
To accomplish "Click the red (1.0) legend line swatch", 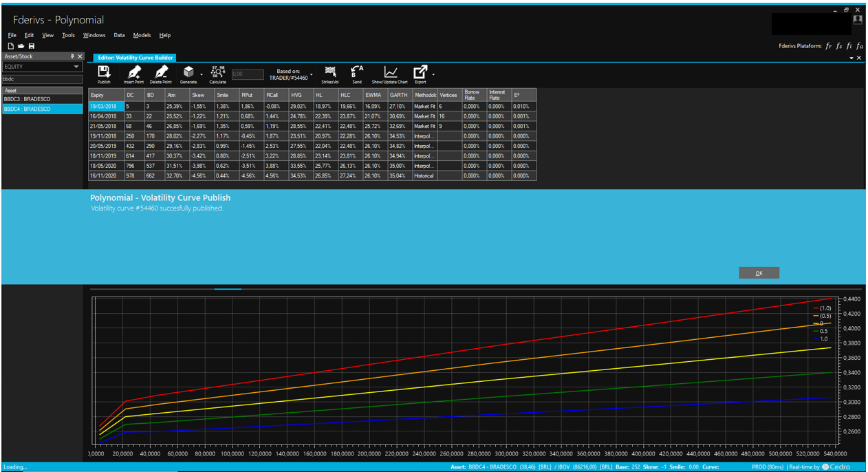I will [816, 308].
